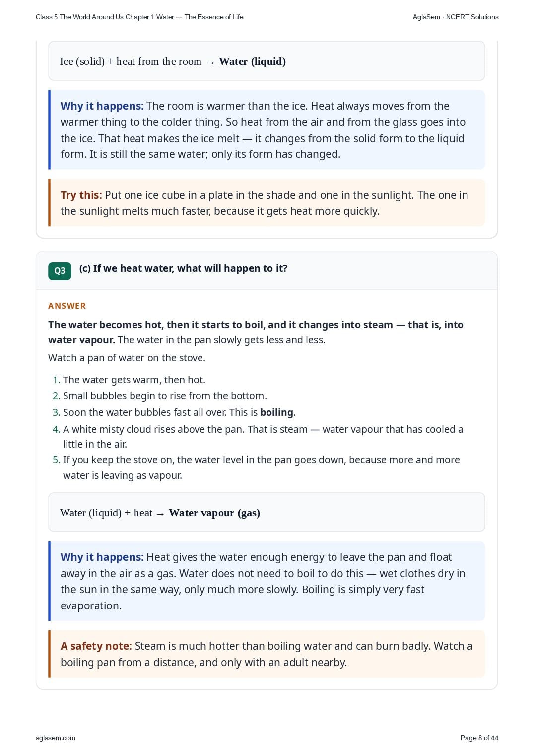
Task: Click the Ice plus heat formula box
Action: pos(267,61)
